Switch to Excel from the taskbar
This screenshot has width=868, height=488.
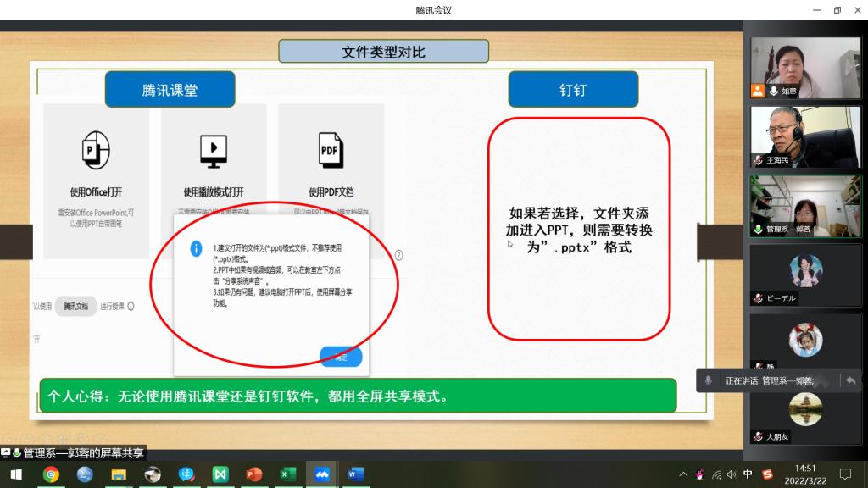tap(288, 474)
